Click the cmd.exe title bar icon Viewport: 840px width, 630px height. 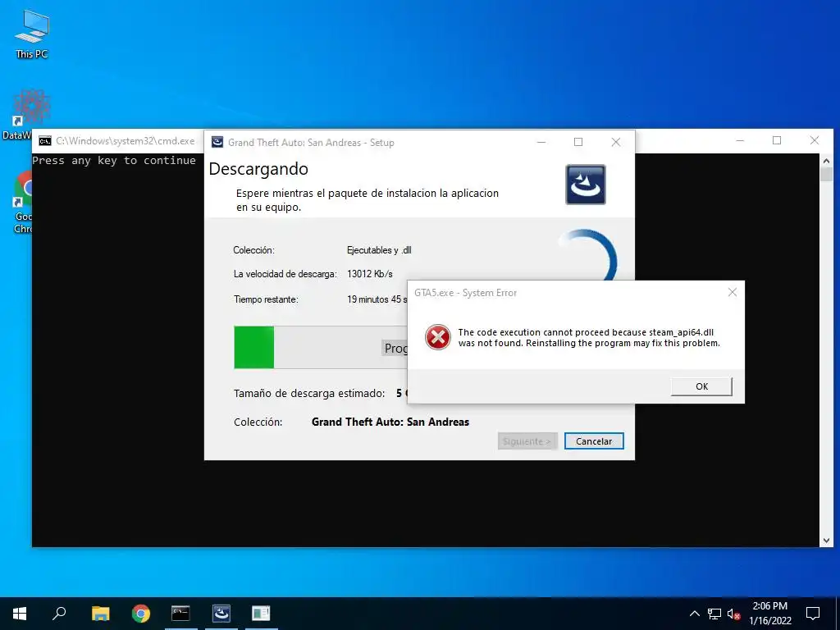tap(45, 141)
